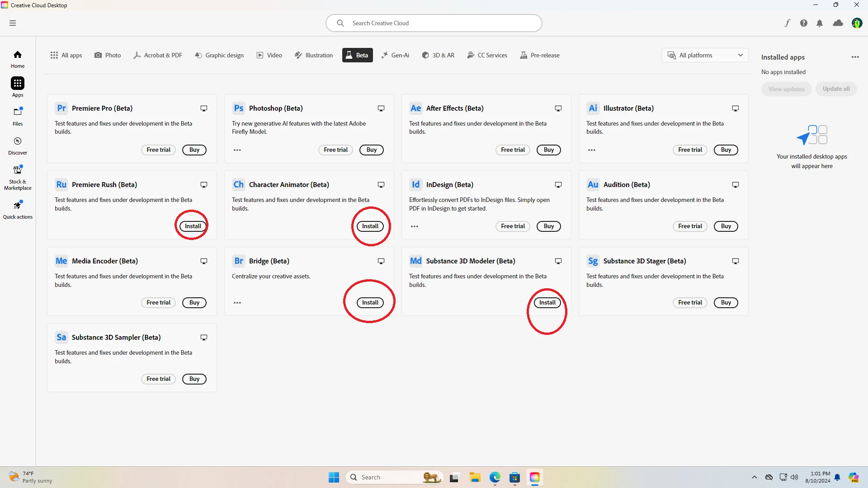The height and width of the screenshot is (488, 868).
Task: Click the fonts 'f' icon in header
Action: 787,23
